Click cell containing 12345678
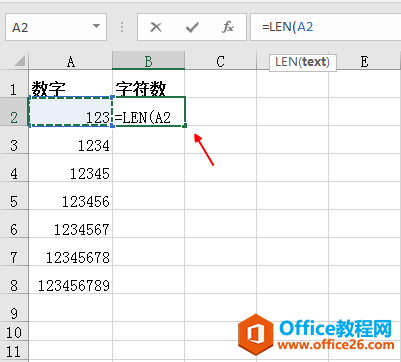 click(71, 252)
